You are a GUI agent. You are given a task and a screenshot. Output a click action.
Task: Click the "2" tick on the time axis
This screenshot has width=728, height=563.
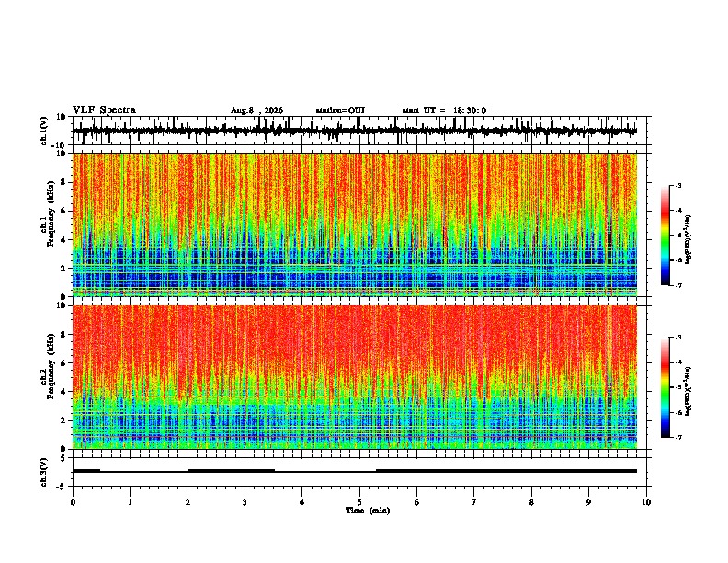point(188,502)
